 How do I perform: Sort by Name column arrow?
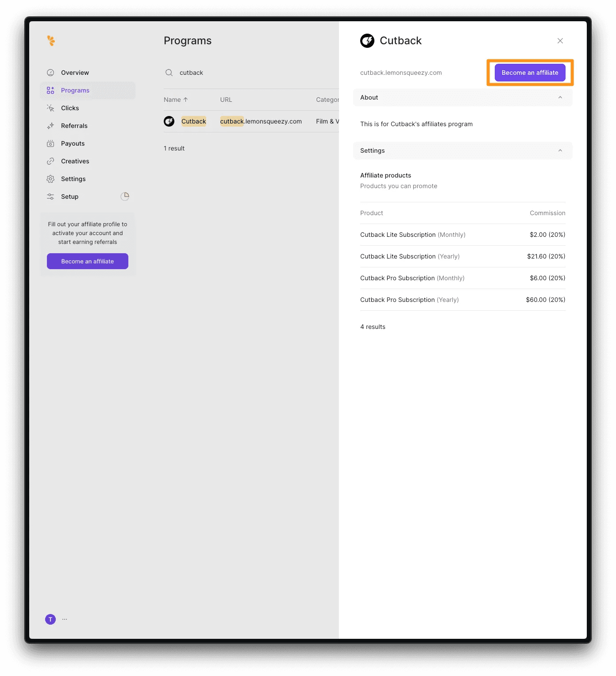(185, 100)
